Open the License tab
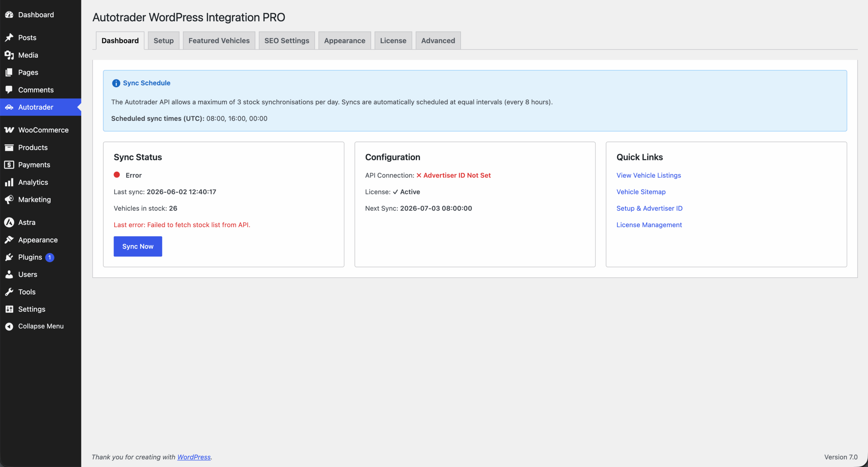This screenshot has height=467, width=868. [393, 41]
